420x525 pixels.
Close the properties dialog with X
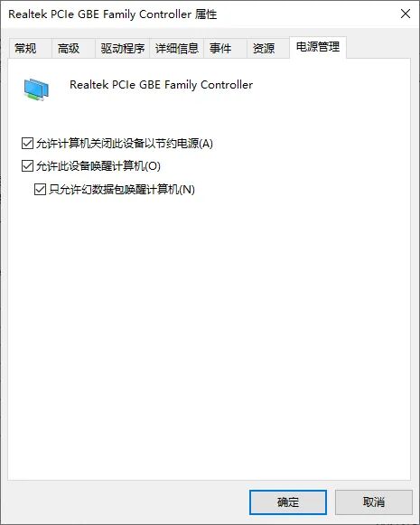coord(406,14)
